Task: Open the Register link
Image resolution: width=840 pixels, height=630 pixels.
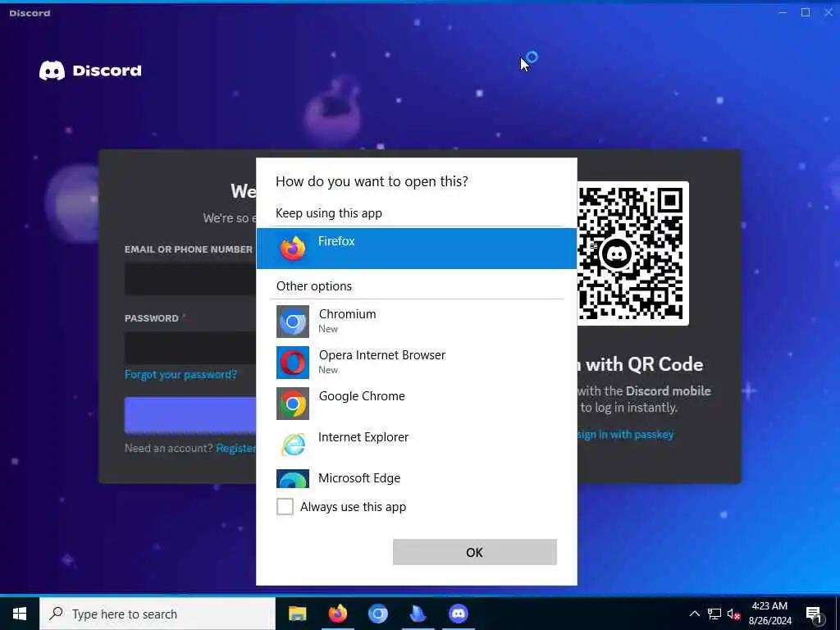Action: 235,448
